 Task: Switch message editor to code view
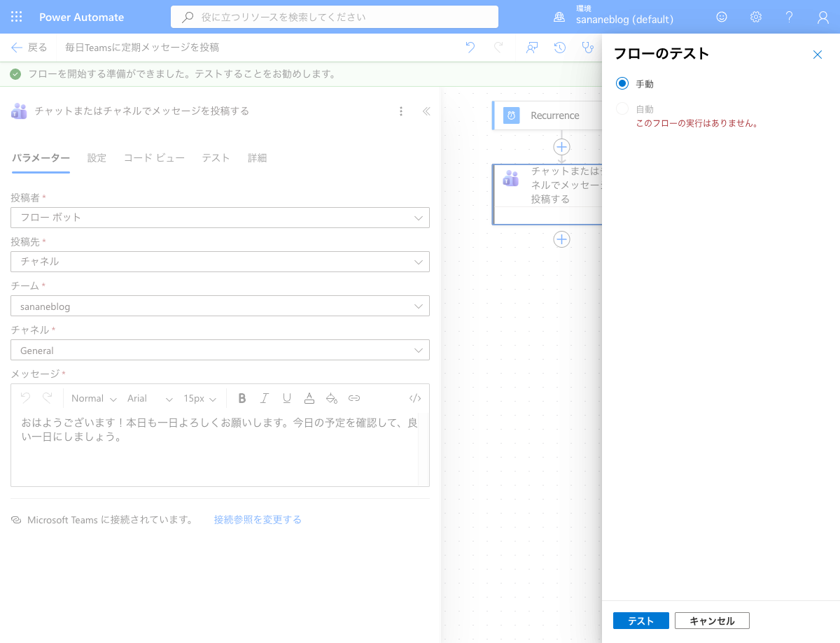[x=415, y=398]
